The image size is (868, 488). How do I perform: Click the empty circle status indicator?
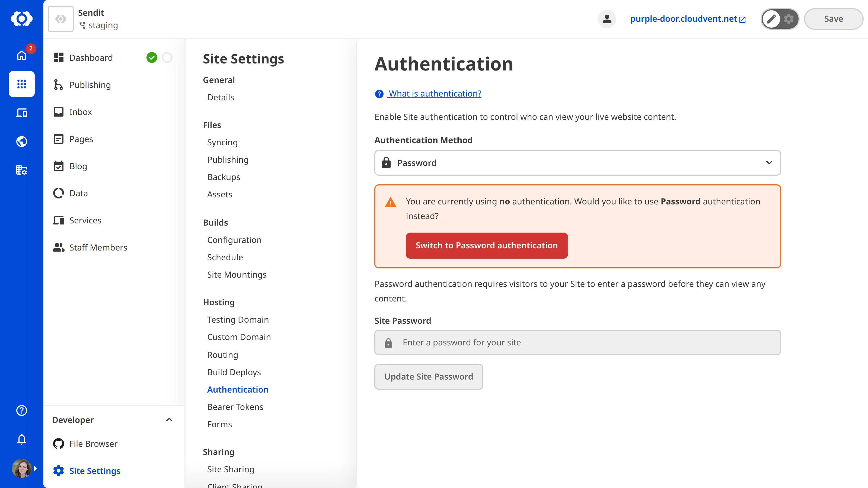pyautogui.click(x=167, y=57)
